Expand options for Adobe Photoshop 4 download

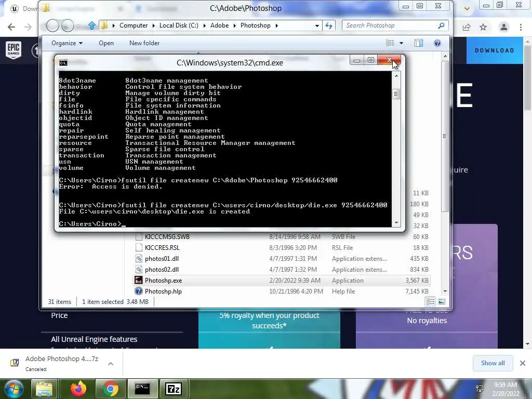click(x=110, y=363)
